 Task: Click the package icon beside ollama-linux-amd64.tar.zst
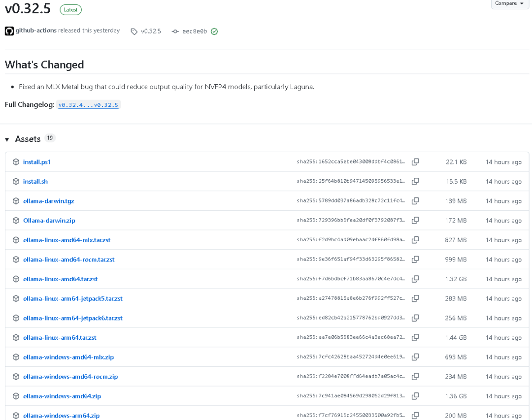[16, 279]
